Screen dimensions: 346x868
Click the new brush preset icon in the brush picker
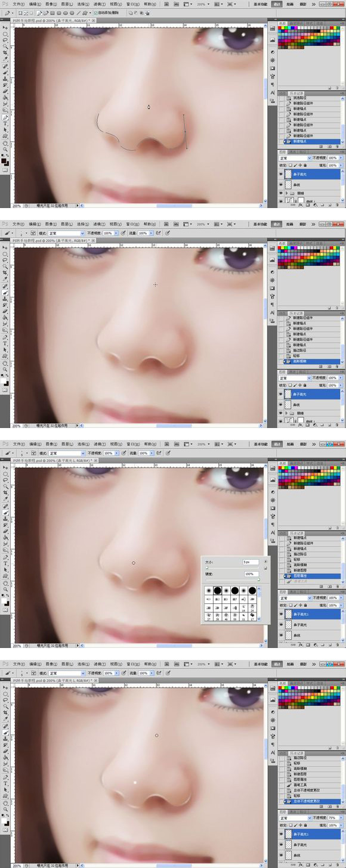265,568
